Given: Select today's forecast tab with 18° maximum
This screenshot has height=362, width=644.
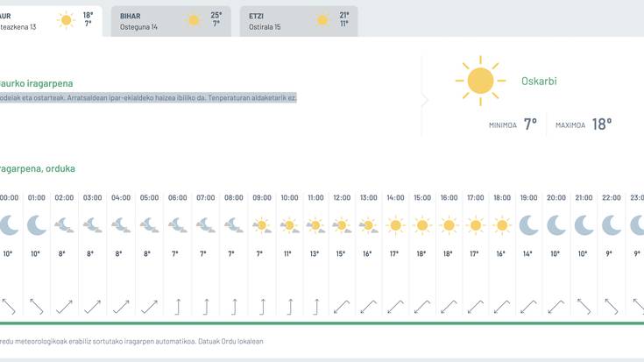Looking at the screenshot, I should [x=48, y=21].
